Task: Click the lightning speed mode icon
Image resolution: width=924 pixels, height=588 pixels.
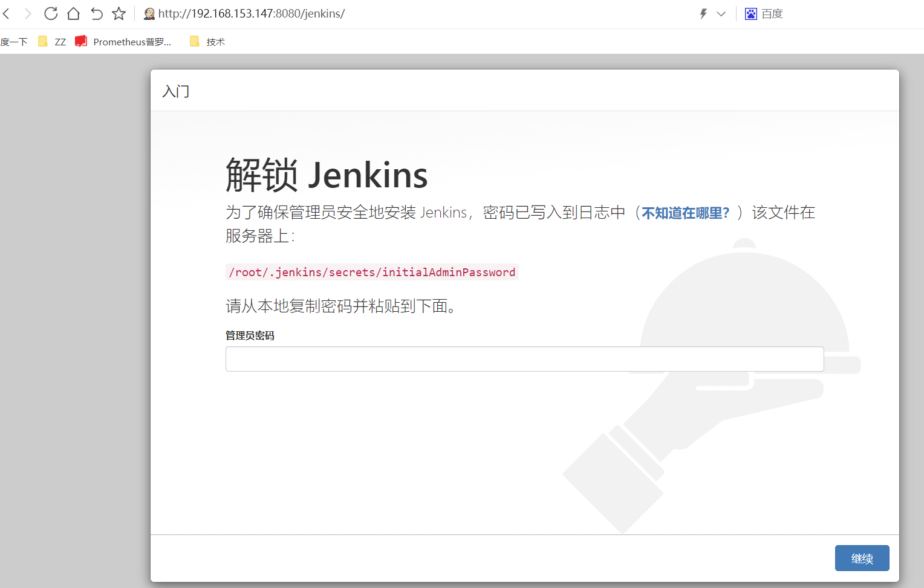Action: [703, 13]
